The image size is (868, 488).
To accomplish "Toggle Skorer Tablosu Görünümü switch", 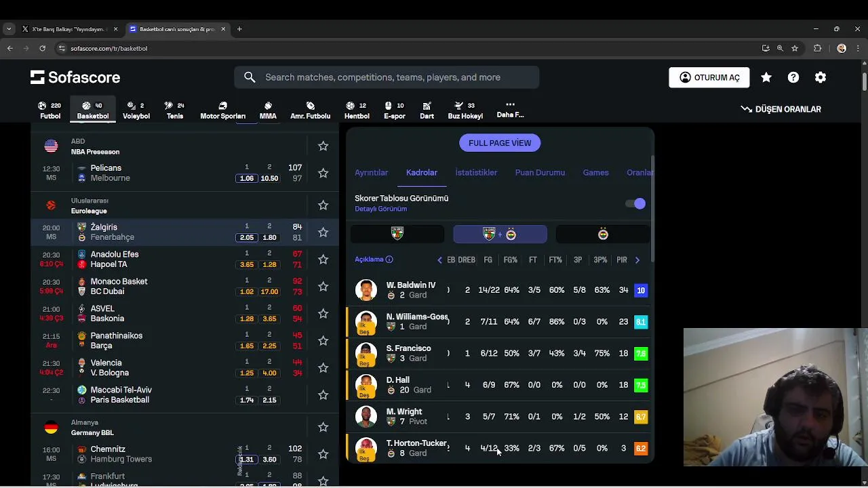I will point(635,203).
